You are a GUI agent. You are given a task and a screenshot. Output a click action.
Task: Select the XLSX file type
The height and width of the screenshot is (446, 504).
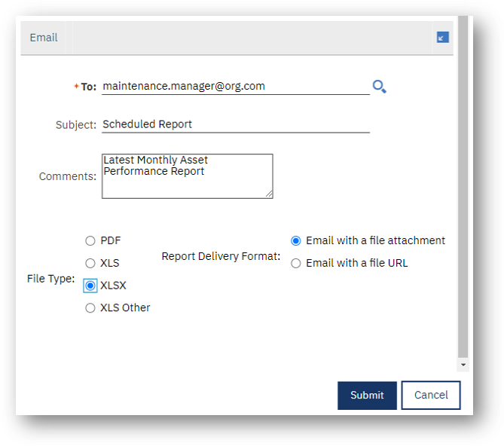[x=90, y=286]
